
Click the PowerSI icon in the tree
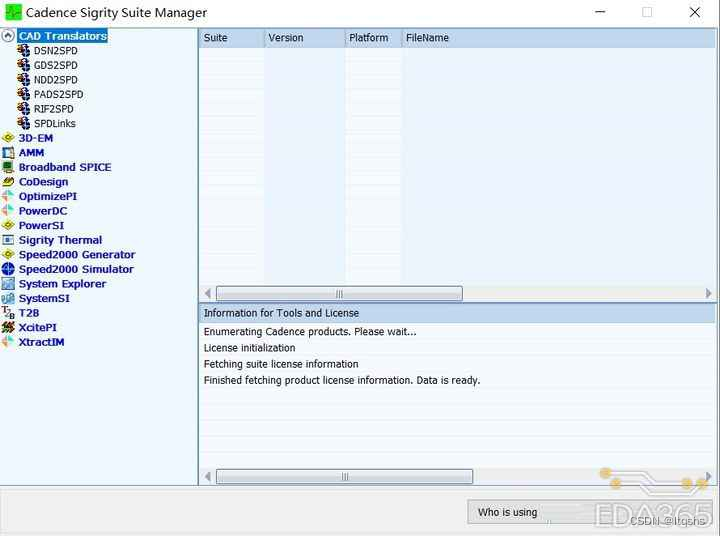click(x=8, y=226)
